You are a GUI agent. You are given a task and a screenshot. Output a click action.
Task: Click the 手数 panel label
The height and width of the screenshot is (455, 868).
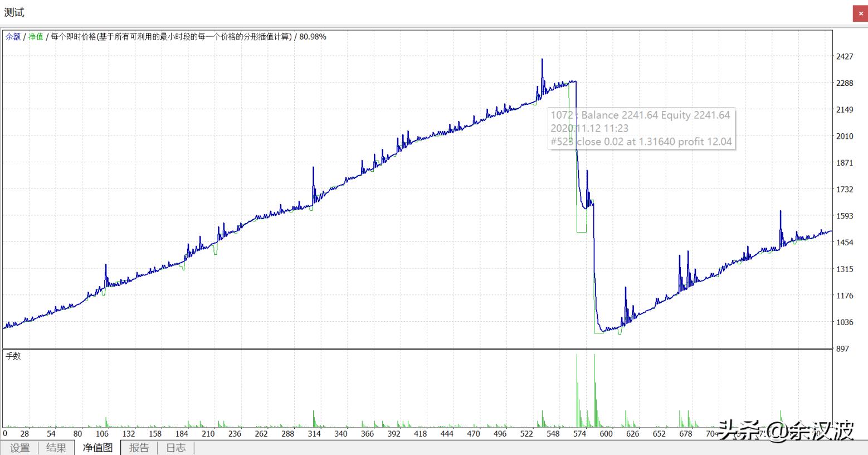click(13, 356)
